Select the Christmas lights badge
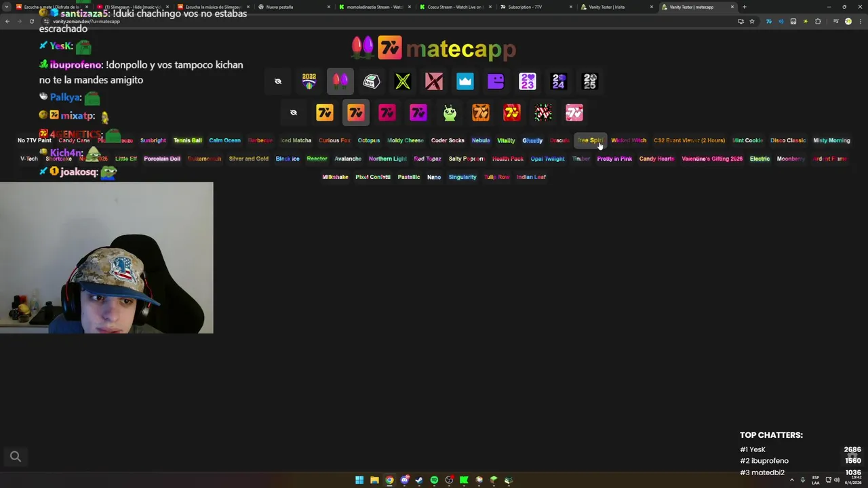 (340, 81)
